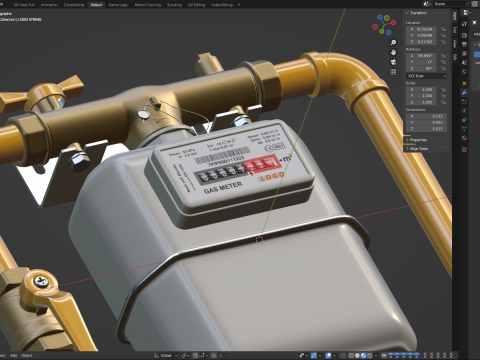
Task: Open the Output properties printer icon
Action: pos(464,44)
